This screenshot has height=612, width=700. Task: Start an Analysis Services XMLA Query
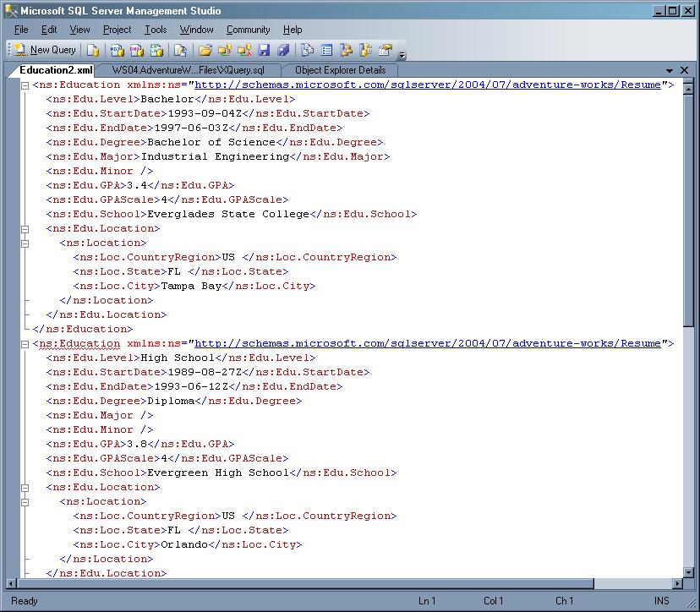[x=156, y=50]
